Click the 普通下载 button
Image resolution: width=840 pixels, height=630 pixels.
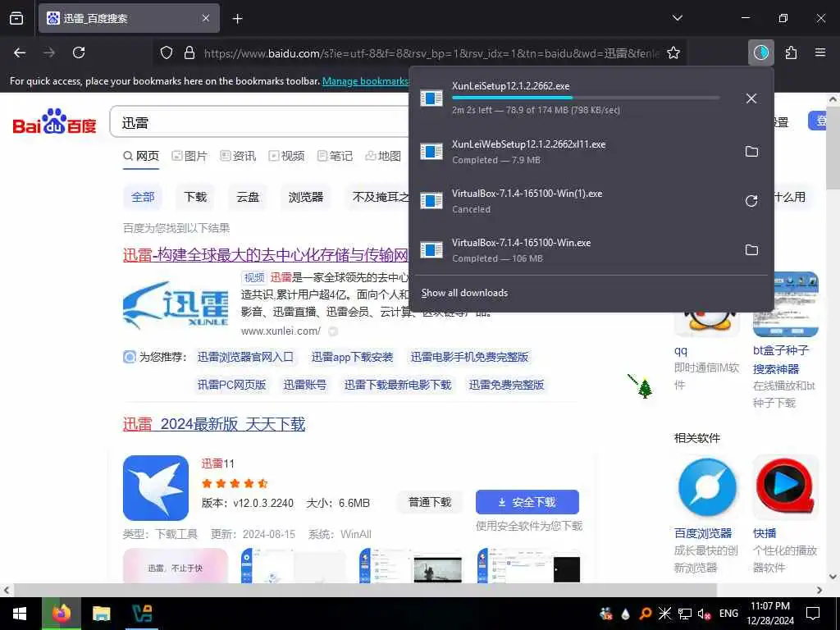[x=430, y=502]
